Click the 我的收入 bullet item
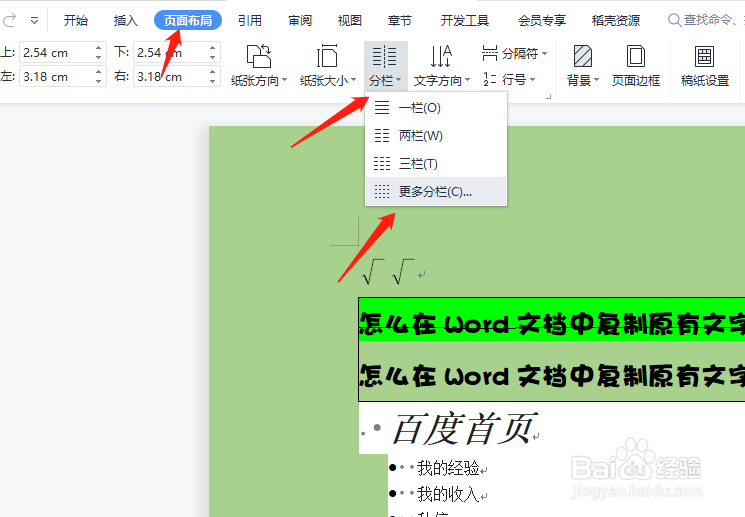 pyautogui.click(x=448, y=494)
